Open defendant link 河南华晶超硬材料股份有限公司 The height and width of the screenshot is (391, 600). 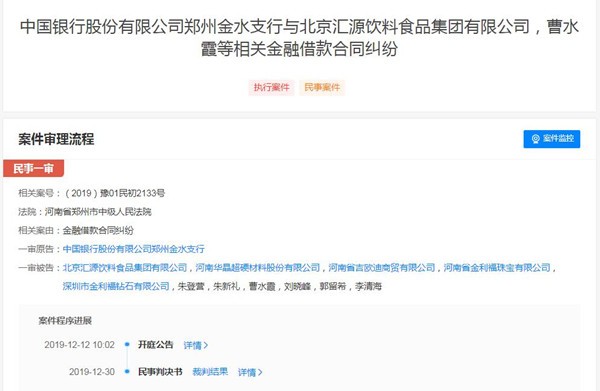click(258, 267)
